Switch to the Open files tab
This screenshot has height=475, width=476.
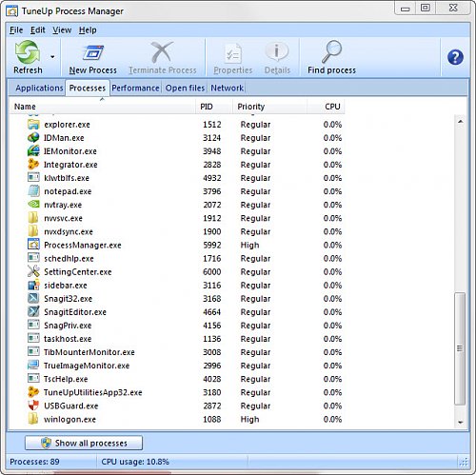(x=185, y=88)
